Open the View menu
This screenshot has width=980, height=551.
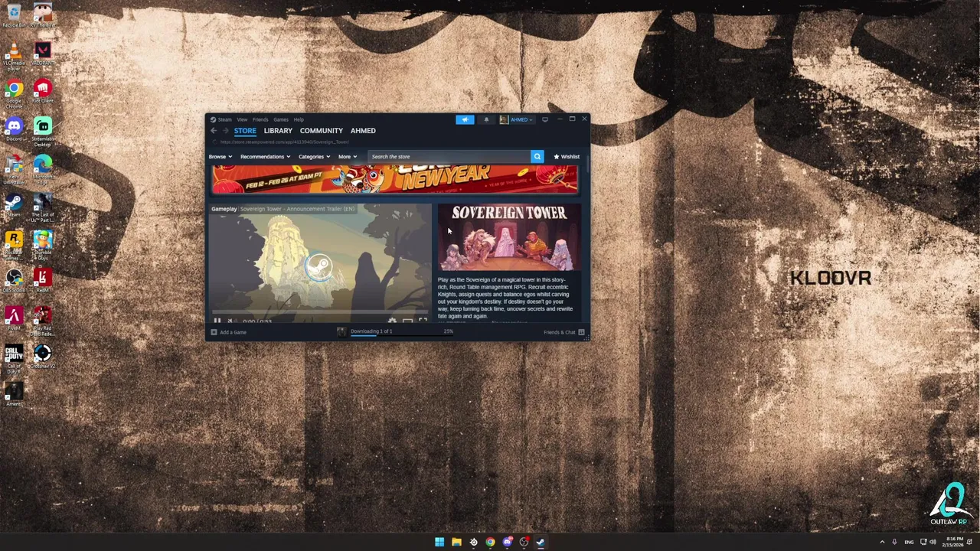[242, 119]
